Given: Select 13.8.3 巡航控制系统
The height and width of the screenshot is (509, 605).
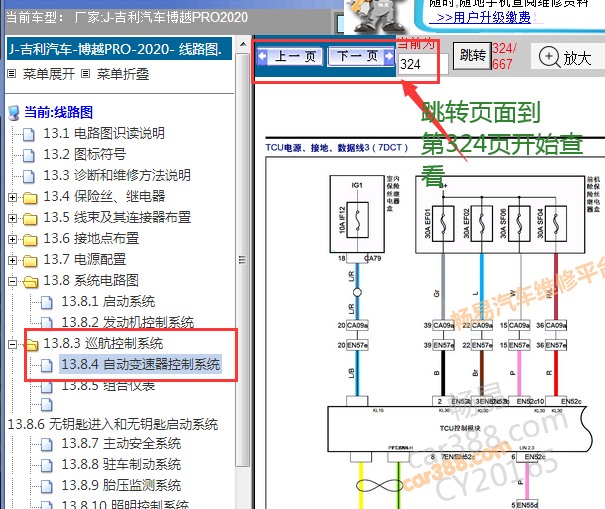Looking at the screenshot, I should pos(103,343).
